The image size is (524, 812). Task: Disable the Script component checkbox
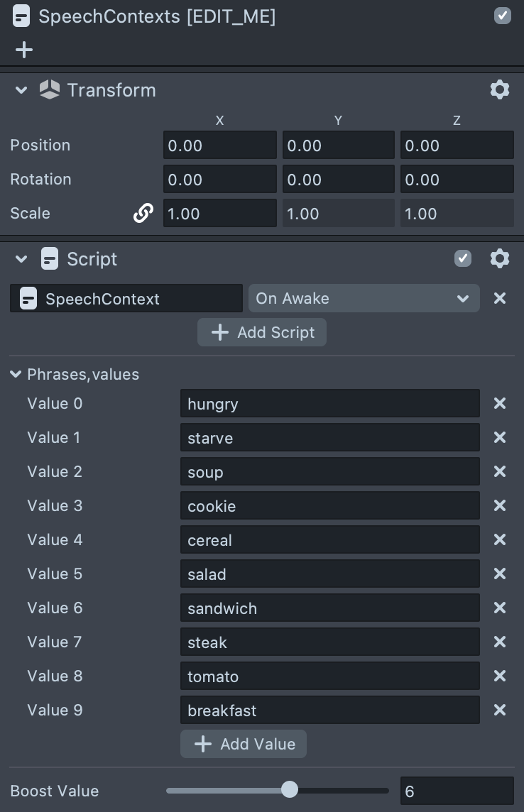click(x=463, y=259)
